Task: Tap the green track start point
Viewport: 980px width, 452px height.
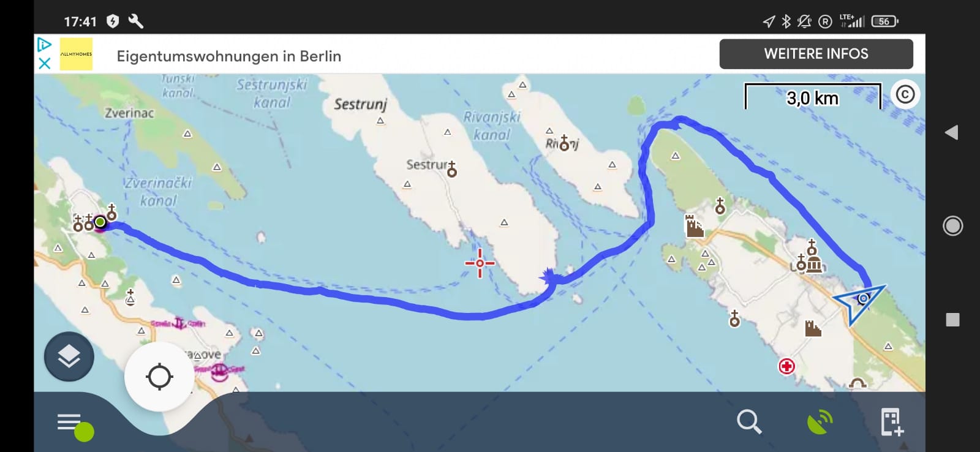Action: [x=100, y=222]
